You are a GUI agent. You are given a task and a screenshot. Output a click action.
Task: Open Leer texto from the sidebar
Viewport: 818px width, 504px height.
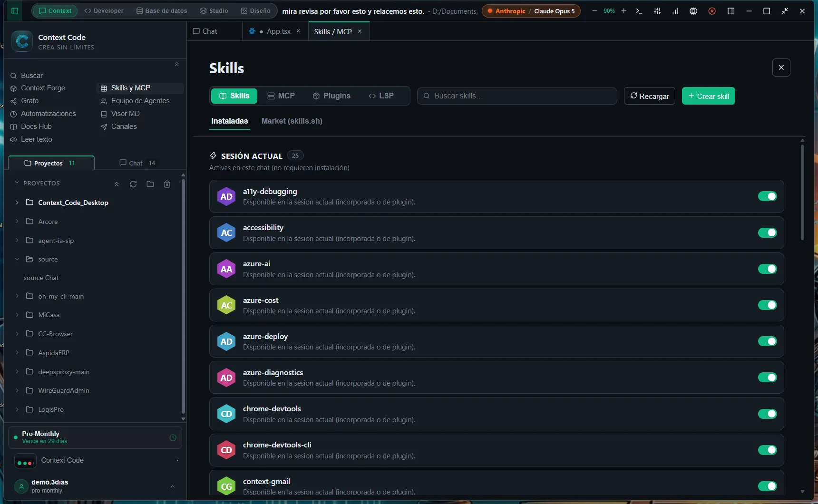pos(31,139)
